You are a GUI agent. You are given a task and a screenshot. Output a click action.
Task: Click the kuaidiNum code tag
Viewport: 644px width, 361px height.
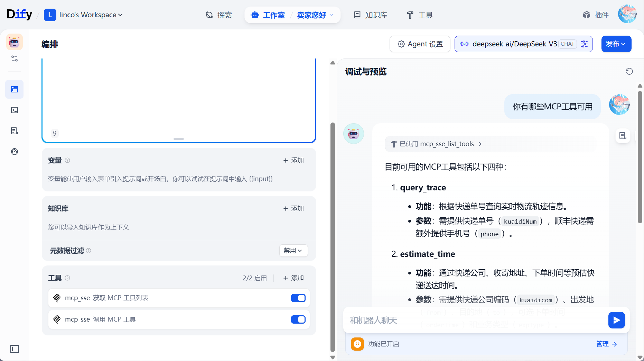pyautogui.click(x=520, y=221)
